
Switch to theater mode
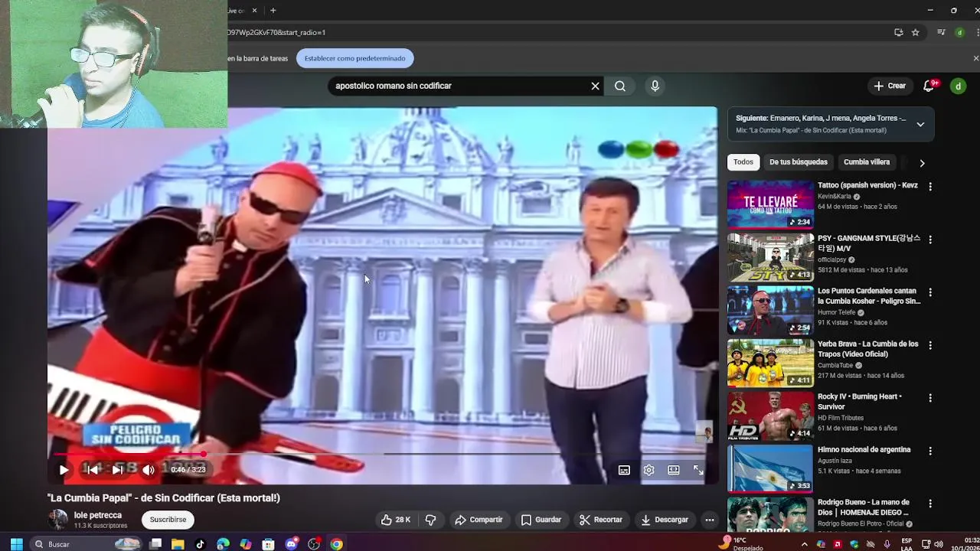pyautogui.click(x=674, y=470)
